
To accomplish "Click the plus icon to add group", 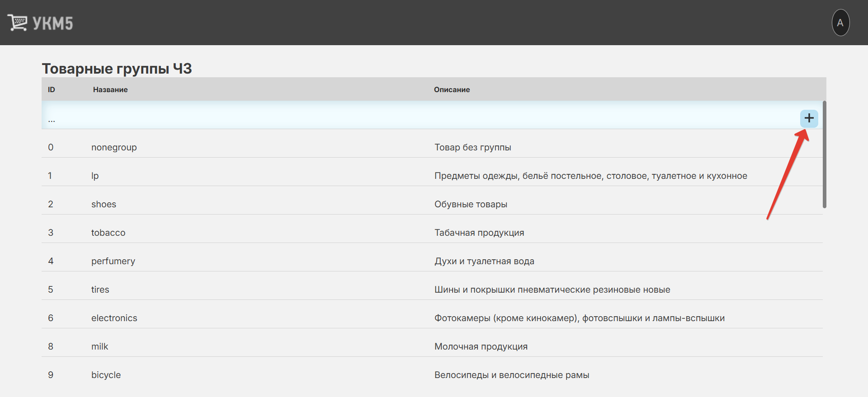I will [x=809, y=119].
